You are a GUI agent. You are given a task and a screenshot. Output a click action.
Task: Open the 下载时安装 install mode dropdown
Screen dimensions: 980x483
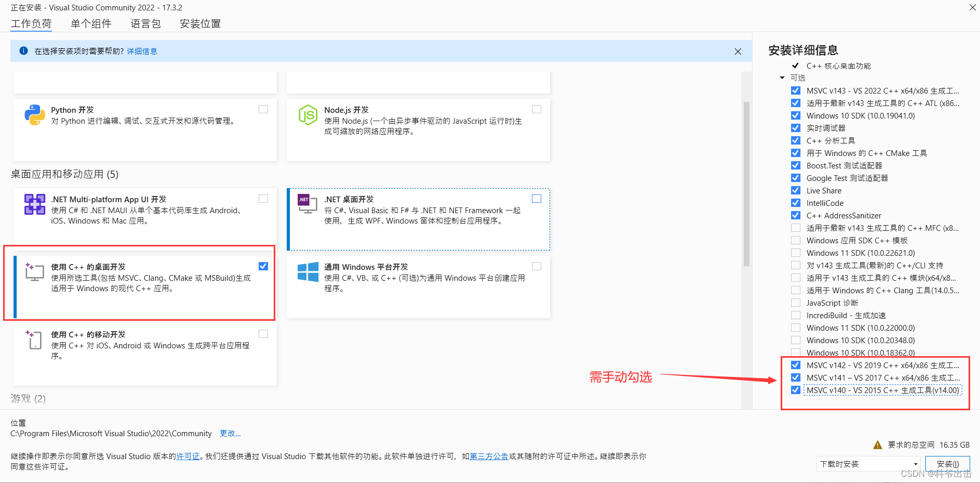click(x=868, y=464)
